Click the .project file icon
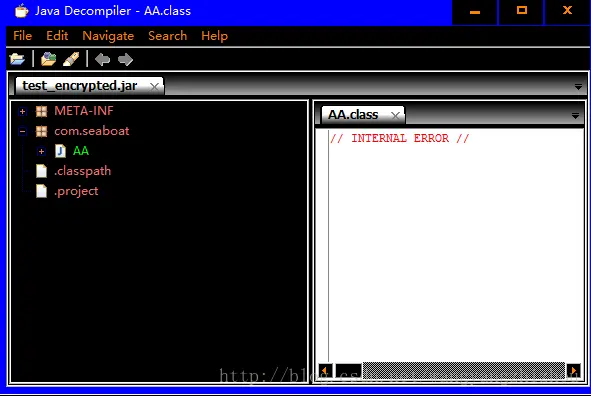 pyautogui.click(x=41, y=191)
